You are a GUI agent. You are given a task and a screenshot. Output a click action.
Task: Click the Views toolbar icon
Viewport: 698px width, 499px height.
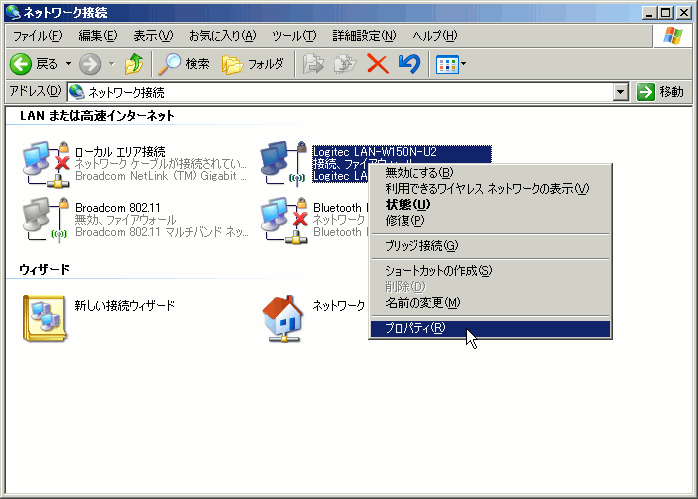pos(447,65)
